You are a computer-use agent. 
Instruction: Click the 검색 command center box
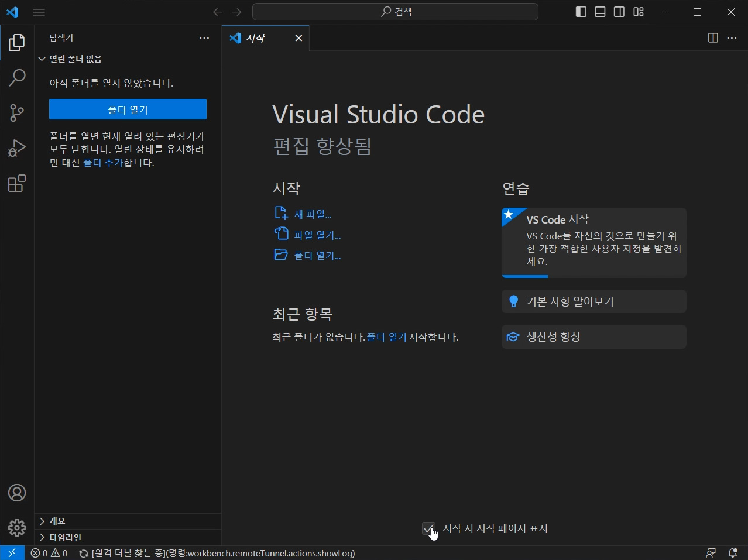395,12
